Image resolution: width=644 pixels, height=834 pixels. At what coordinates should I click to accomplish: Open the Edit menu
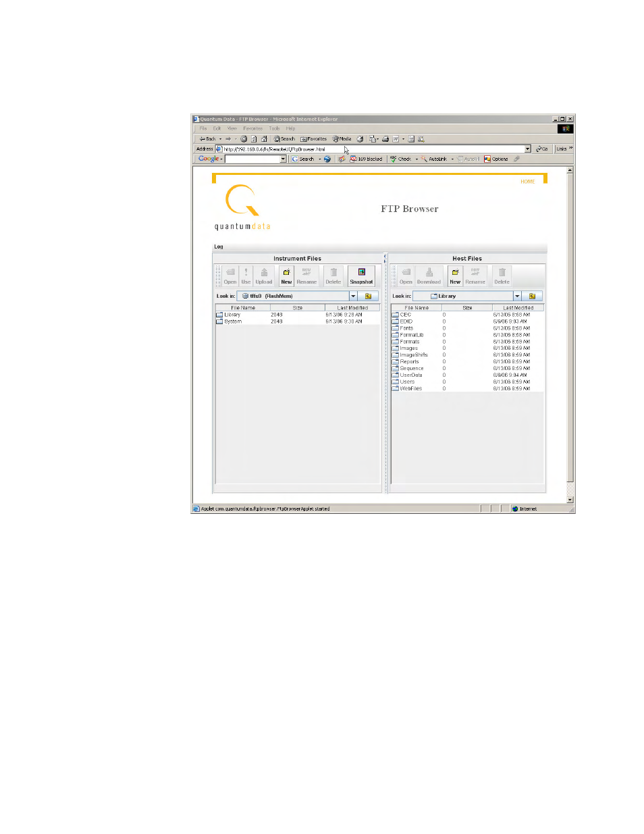(217, 128)
